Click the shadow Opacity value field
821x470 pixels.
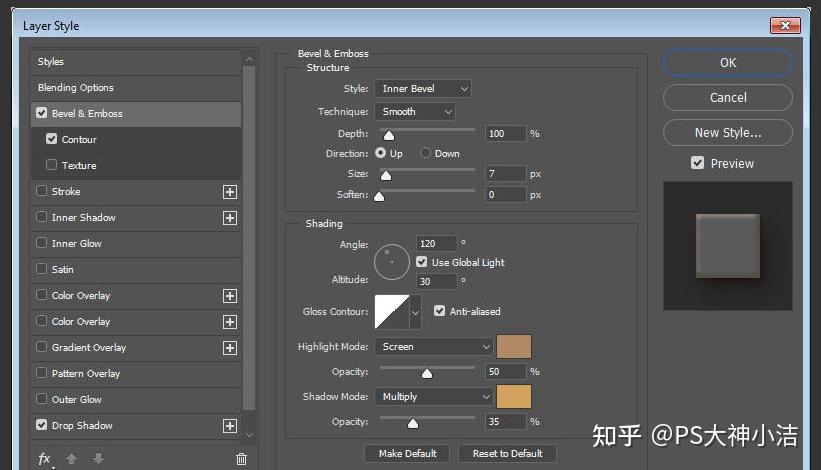(x=505, y=421)
